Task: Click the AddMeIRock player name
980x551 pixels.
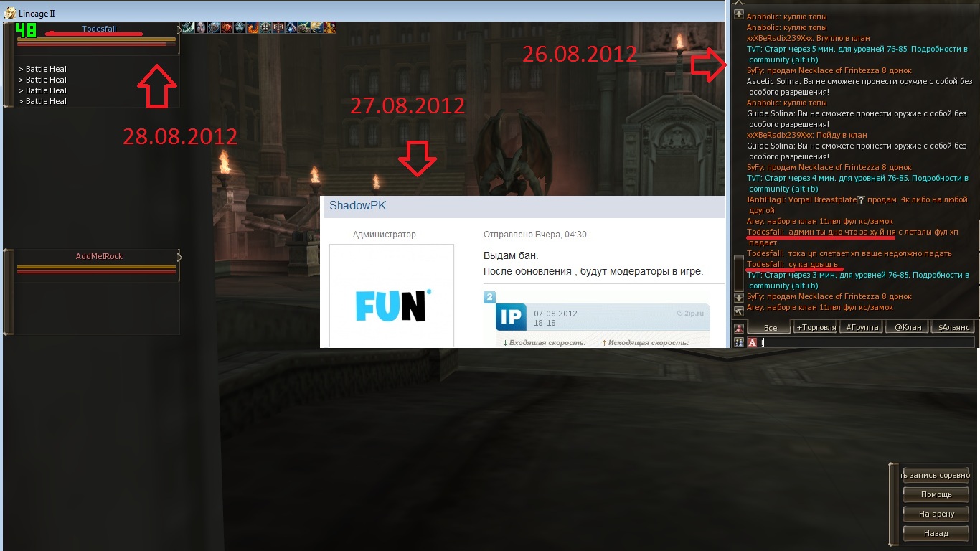Action: point(99,256)
